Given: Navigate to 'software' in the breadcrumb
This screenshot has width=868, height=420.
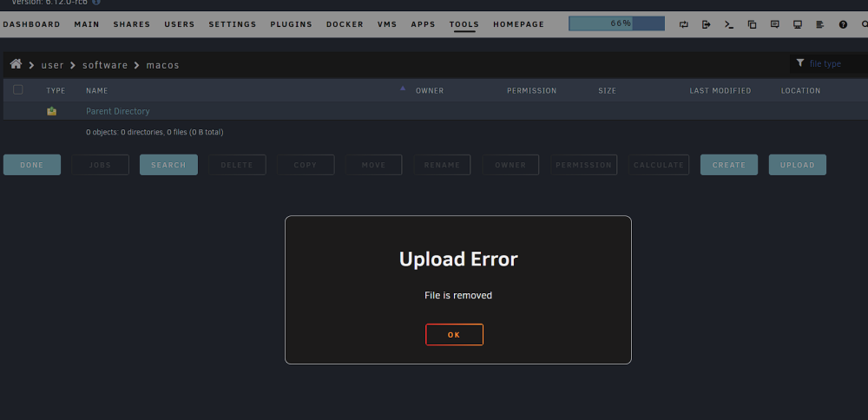Looking at the screenshot, I should click(x=105, y=65).
